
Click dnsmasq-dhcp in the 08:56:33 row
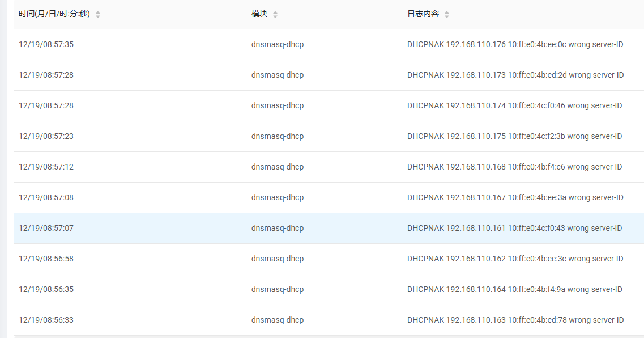tap(278, 320)
